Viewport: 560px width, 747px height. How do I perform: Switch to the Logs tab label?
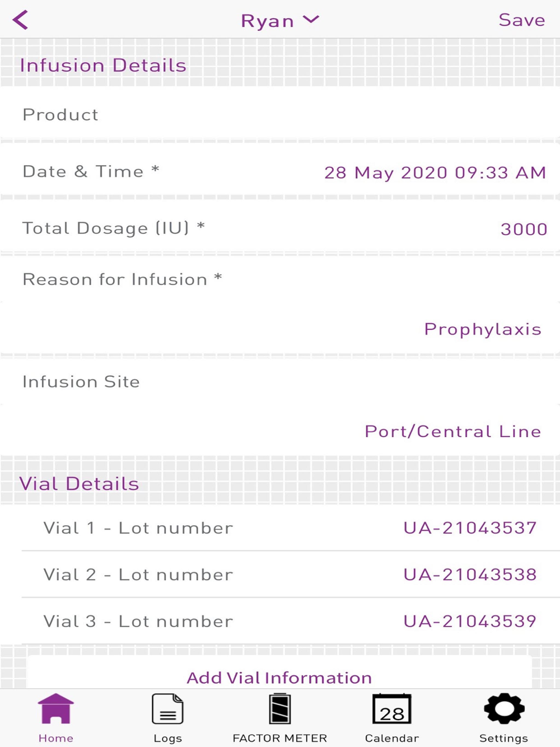(x=167, y=738)
